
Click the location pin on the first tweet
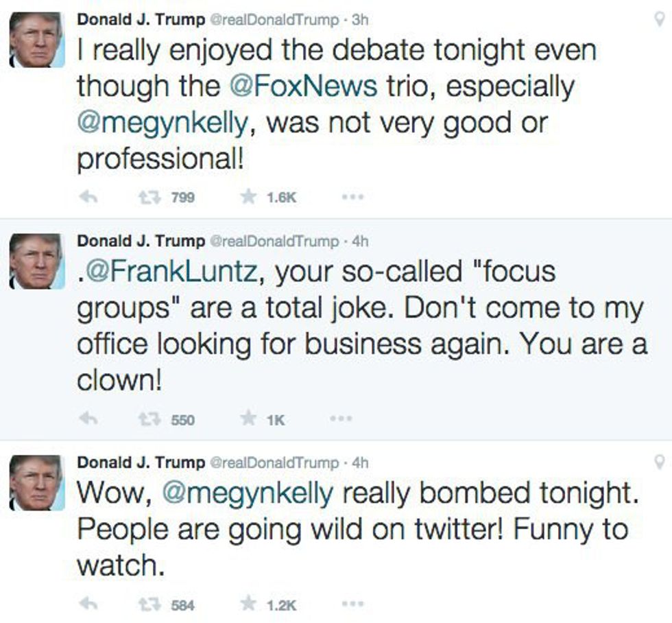click(660, 19)
